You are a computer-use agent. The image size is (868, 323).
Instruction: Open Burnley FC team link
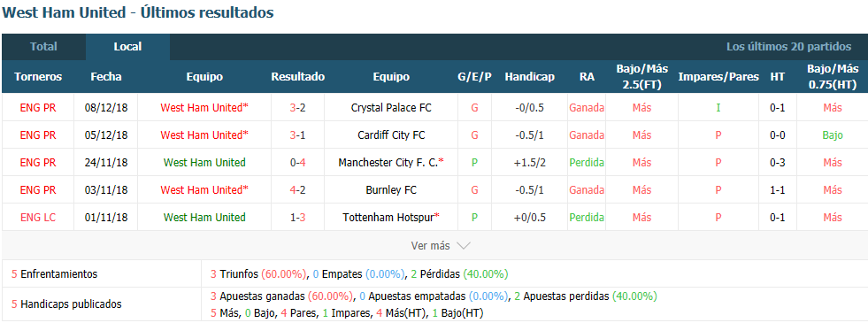(x=391, y=190)
